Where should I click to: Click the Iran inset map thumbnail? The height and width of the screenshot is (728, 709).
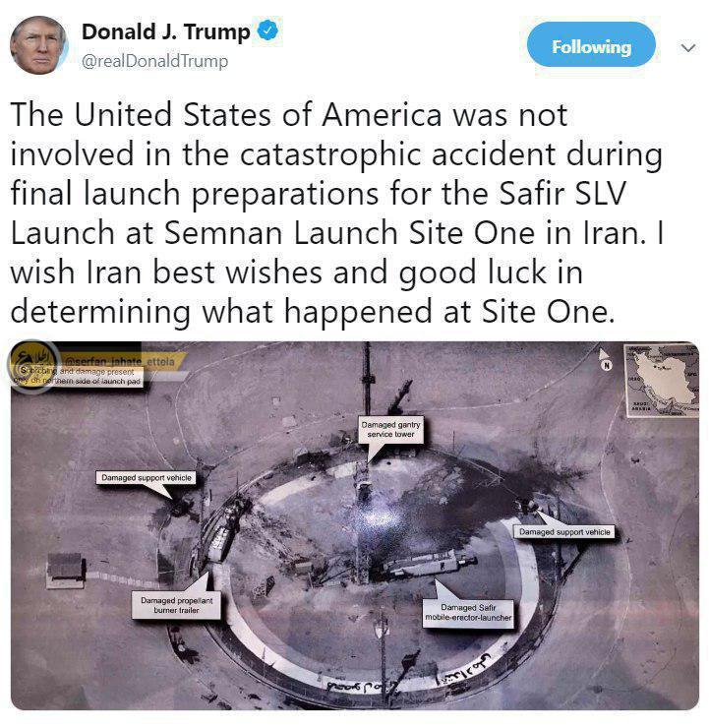[661, 380]
